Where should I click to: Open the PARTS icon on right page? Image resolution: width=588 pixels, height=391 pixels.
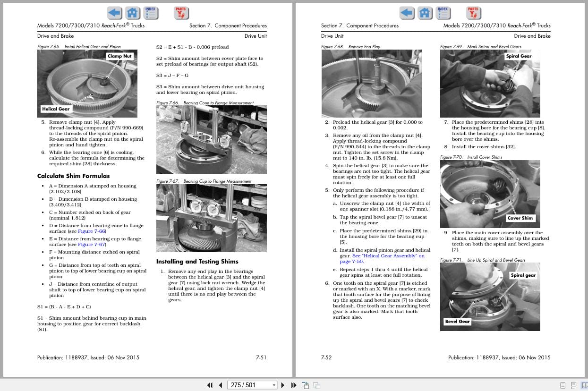[473, 13]
